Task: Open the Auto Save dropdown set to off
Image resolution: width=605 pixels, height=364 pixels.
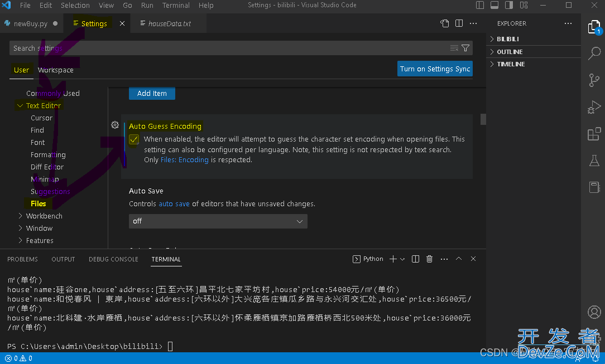Action: (218, 221)
